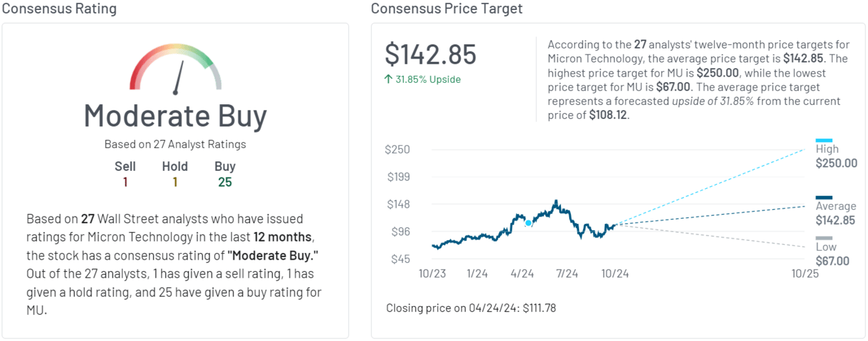The width and height of the screenshot is (868, 341).
Task: Select the Buy rating count
Action: (x=225, y=182)
